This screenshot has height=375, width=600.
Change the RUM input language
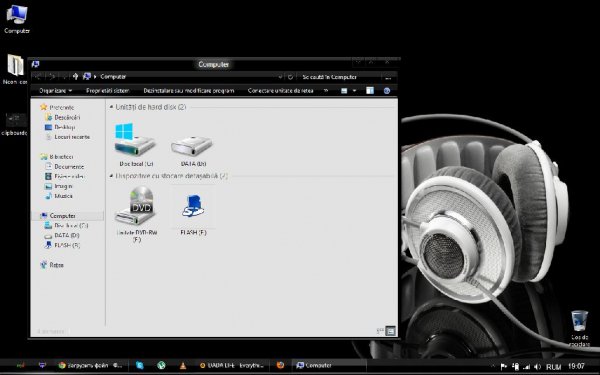554,367
